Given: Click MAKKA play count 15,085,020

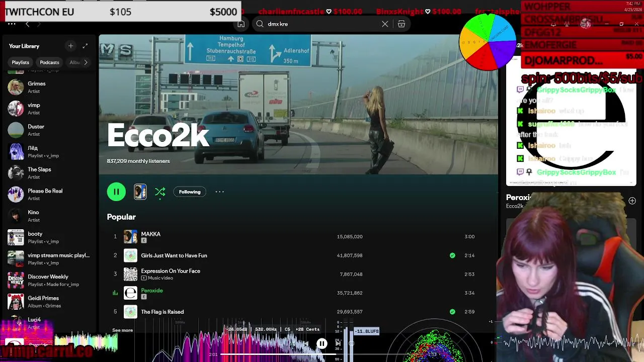Looking at the screenshot, I should [x=350, y=236].
